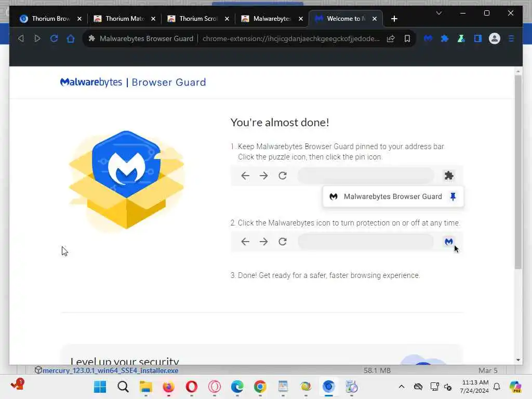This screenshot has width=532, height=399.
Task: Open Copilot preview icon in taskbar
Action: (515, 387)
